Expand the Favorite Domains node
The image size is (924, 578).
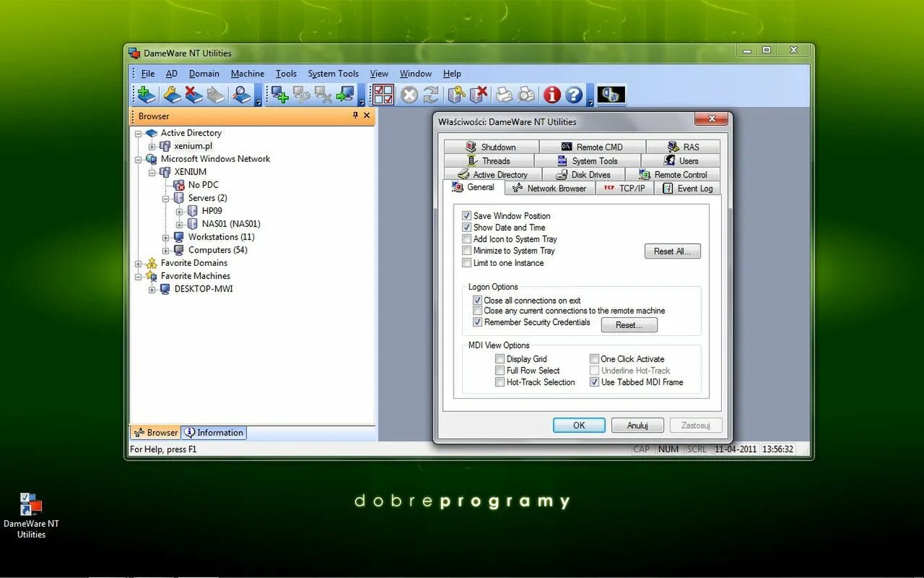[x=138, y=263]
